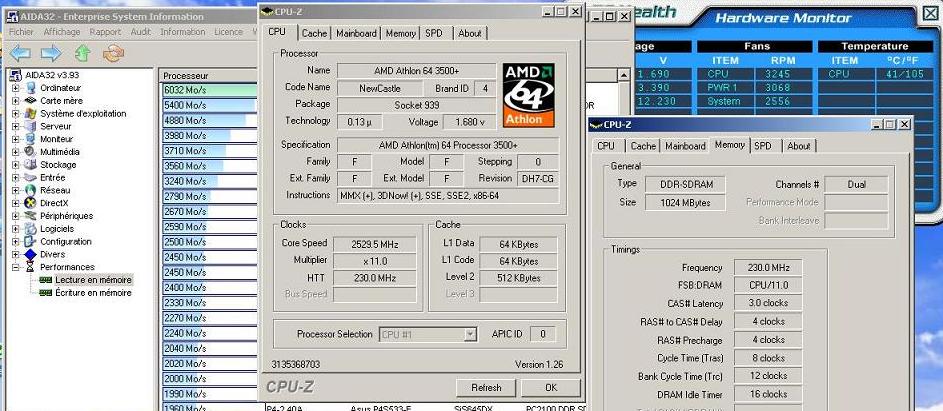
Task: Expand the Ordinateur tree node
Action: coord(15,88)
